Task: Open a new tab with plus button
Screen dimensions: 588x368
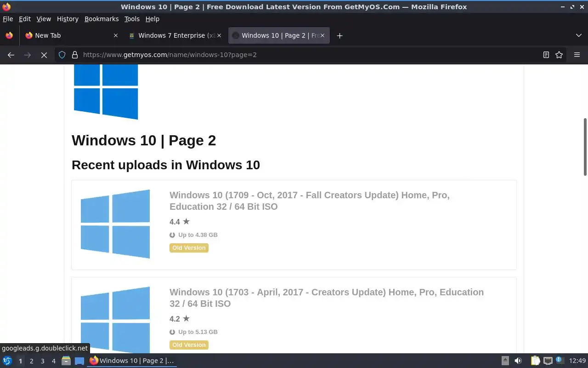Action: point(339,35)
